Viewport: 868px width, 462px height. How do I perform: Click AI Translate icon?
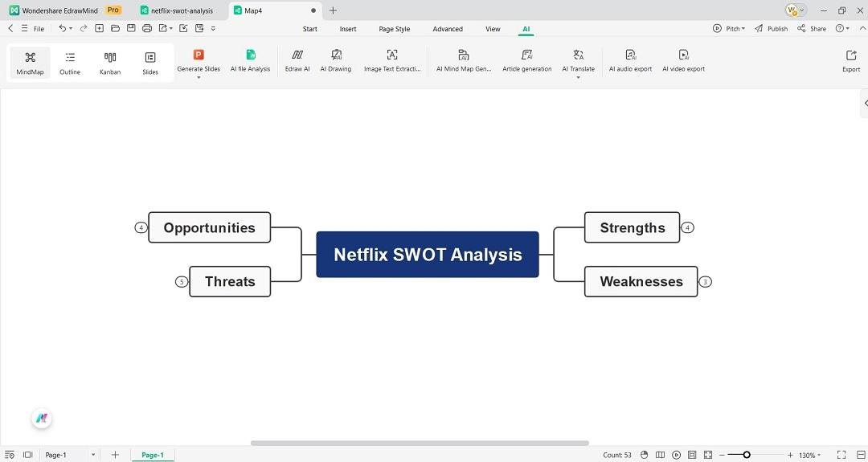coord(579,54)
